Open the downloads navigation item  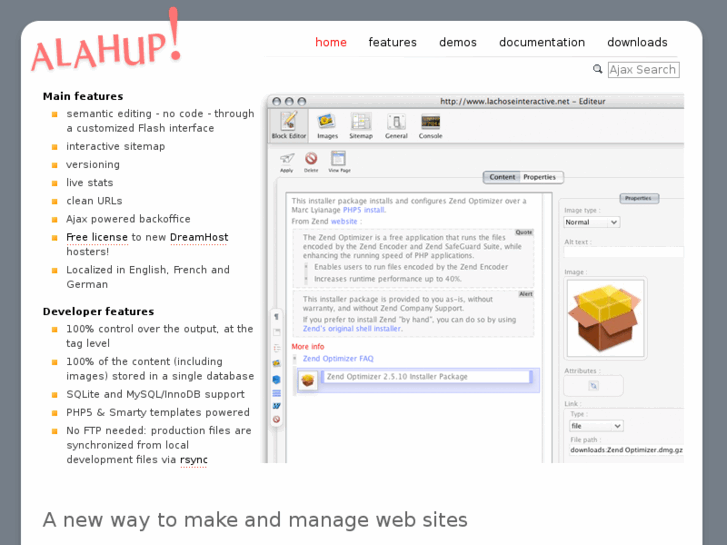(637, 42)
